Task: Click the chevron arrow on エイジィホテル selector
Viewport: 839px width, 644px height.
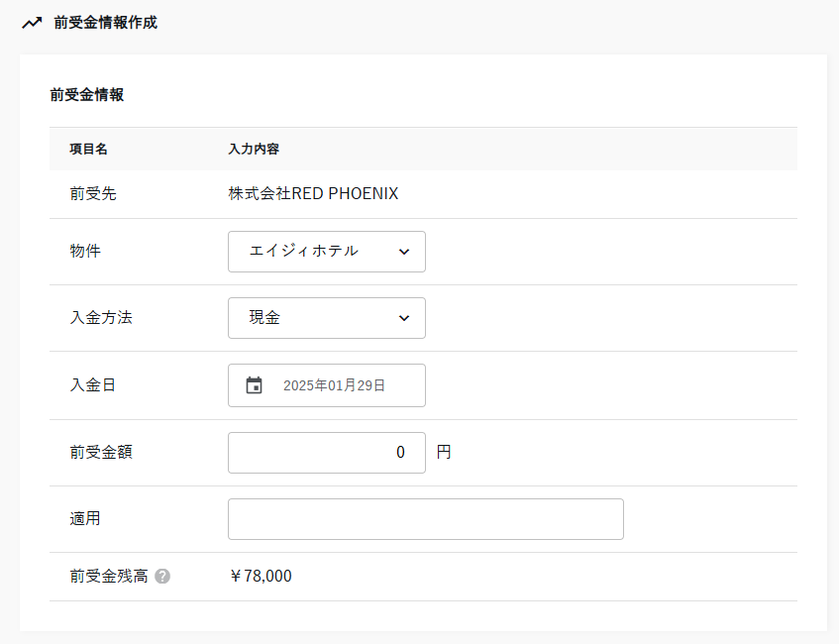Action: click(x=404, y=252)
